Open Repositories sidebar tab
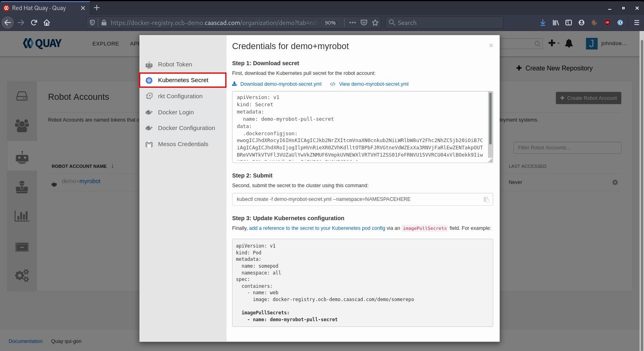This screenshot has height=351, width=644. point(22,96)
